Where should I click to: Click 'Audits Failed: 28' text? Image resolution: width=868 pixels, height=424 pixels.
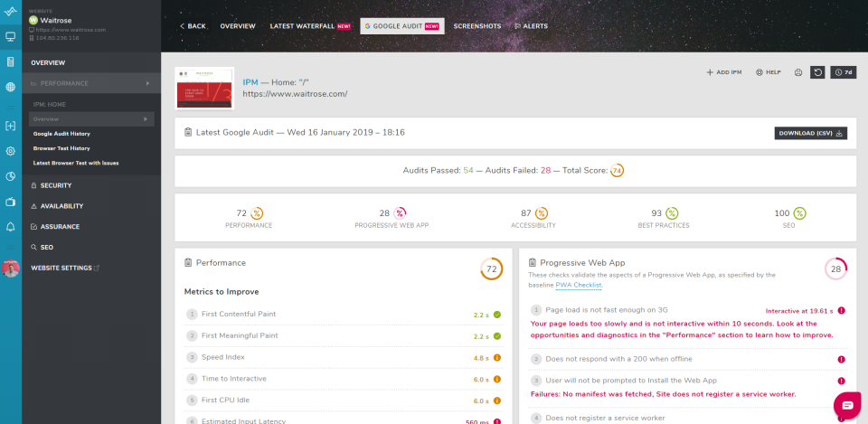517,171
